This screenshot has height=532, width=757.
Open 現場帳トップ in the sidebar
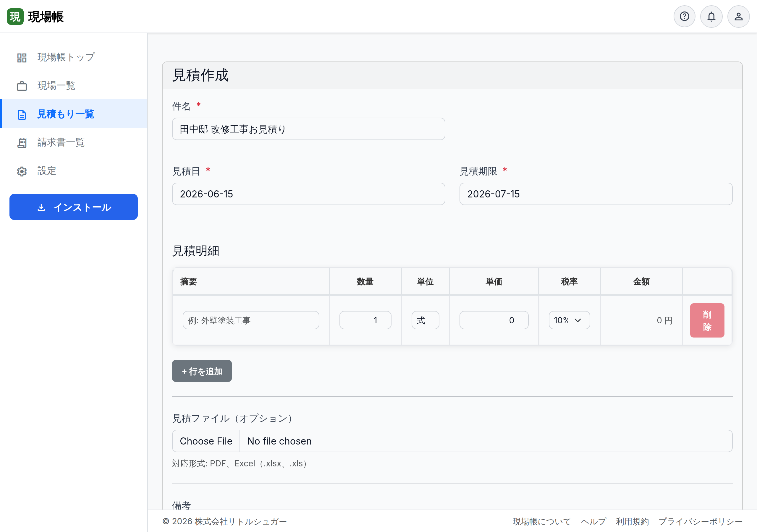coord(74,57)
